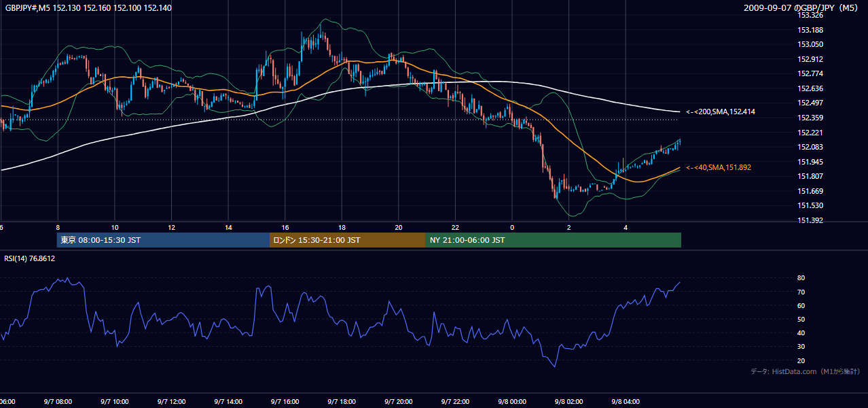Click hour label 14 under the price chart
The image size is (868, 408).
(228, 227)
